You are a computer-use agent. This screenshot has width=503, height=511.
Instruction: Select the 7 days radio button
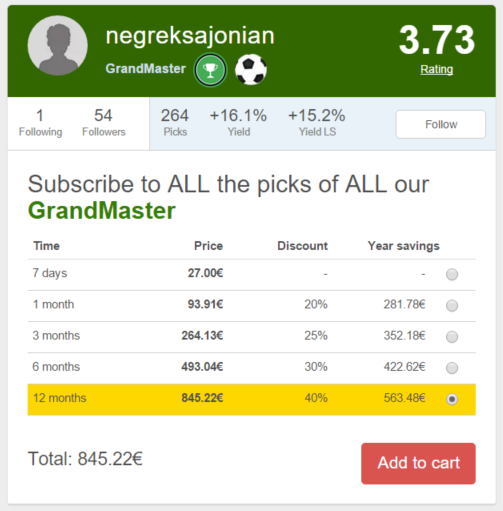pos(452,274)
